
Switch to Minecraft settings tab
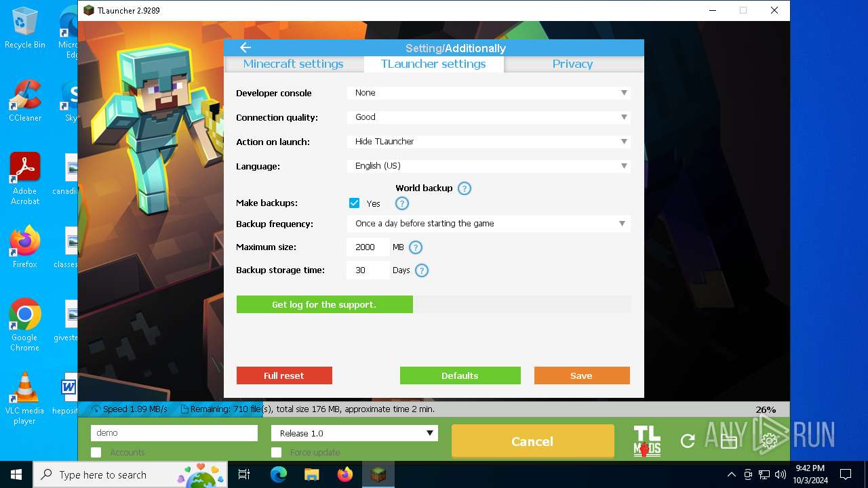coord(293,64)
